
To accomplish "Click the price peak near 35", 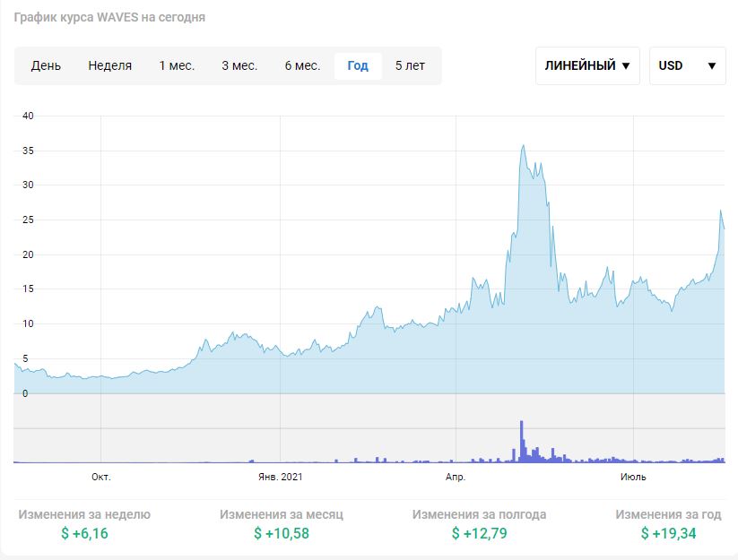I will tap(523, 146).
